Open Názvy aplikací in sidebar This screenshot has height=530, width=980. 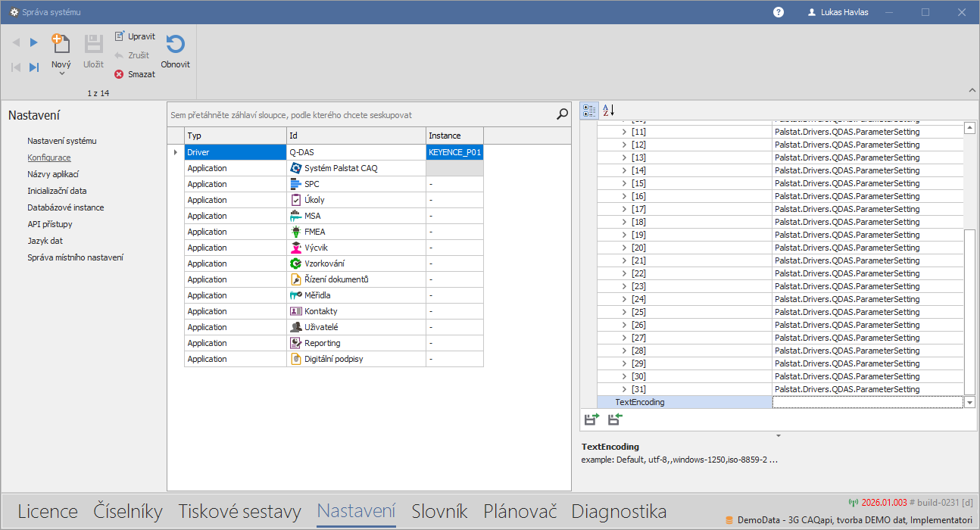click(x=53, y=174)
